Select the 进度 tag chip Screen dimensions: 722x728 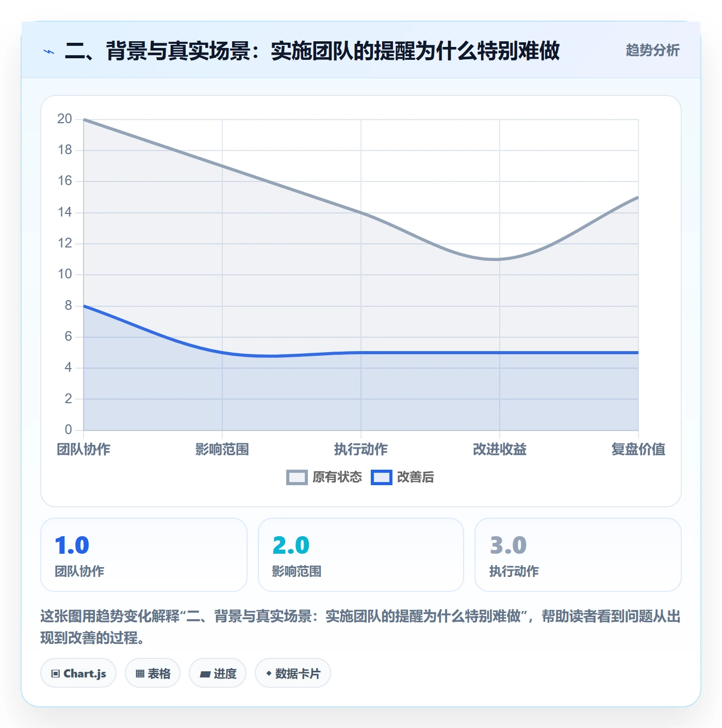click(218, 673)
